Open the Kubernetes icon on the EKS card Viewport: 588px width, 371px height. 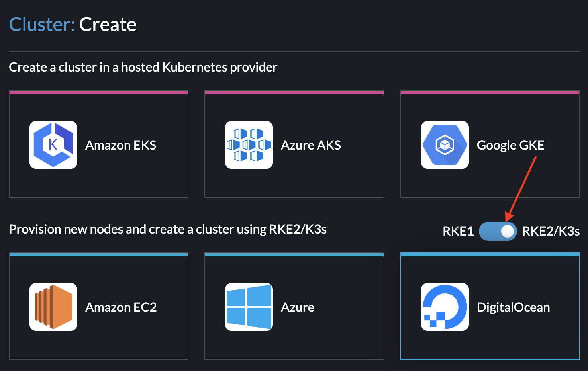tap(53, 144)
